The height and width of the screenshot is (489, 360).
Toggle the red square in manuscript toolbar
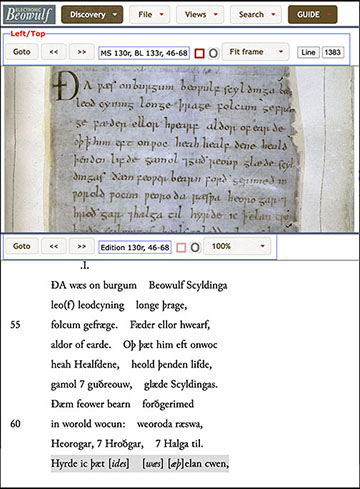click(x=199, y=53)
